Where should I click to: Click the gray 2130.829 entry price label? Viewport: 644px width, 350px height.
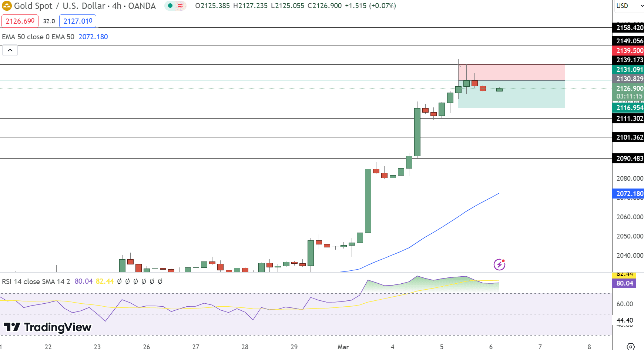628,79
